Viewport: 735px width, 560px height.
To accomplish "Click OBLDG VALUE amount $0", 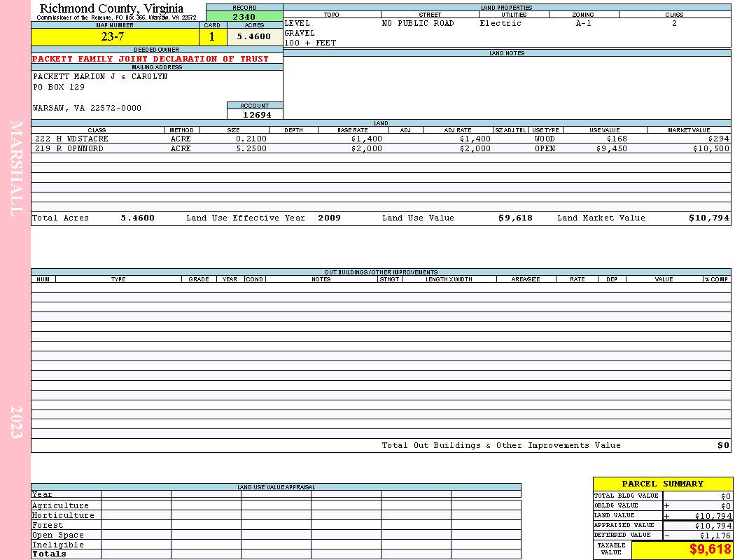I will 726,506.
